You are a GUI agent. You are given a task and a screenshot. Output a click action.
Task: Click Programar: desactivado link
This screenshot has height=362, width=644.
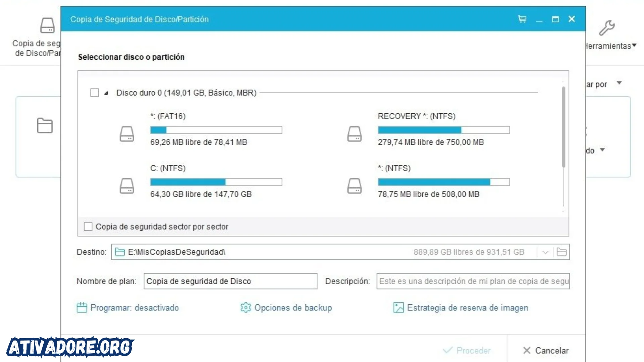(135, 308)
